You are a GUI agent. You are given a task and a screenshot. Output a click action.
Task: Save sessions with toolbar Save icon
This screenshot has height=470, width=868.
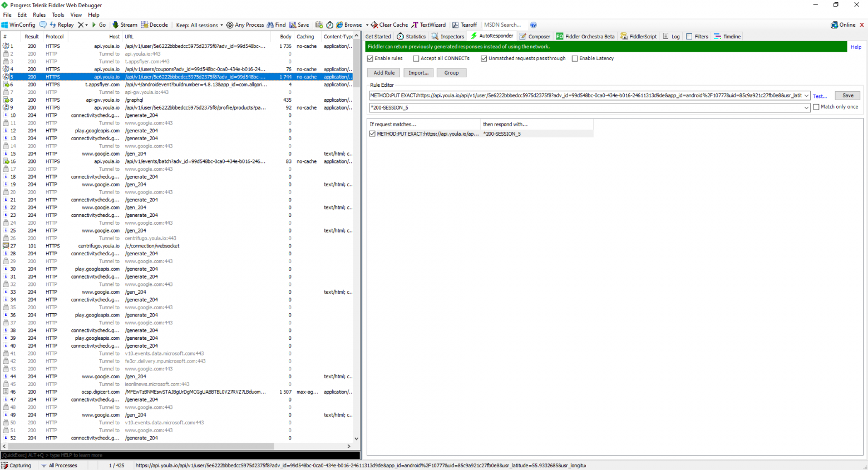tap(299, 25)
